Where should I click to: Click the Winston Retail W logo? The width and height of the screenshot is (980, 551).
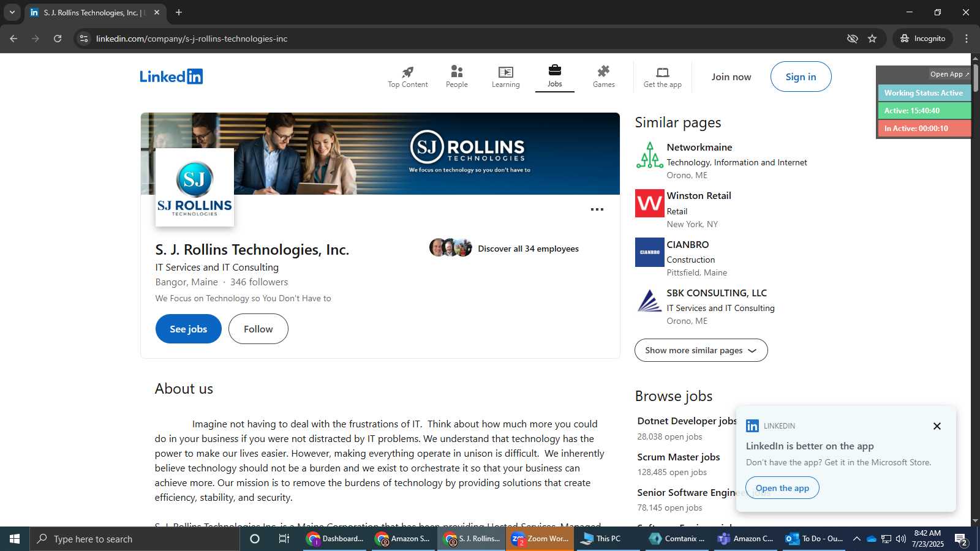[650, 203]
